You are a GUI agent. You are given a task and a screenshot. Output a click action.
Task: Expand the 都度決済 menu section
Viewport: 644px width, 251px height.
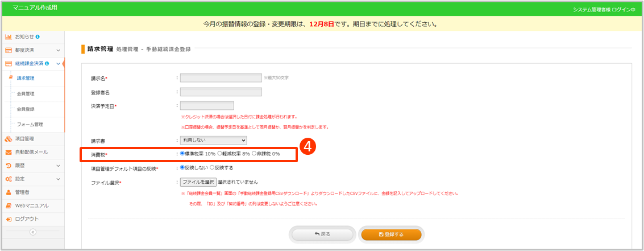pos(57,51)
